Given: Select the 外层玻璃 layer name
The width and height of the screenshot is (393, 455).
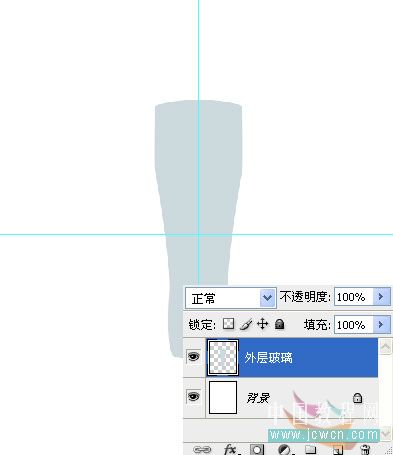Looking at the screenshot, I should pyautogui.click(x=268, y=358).
